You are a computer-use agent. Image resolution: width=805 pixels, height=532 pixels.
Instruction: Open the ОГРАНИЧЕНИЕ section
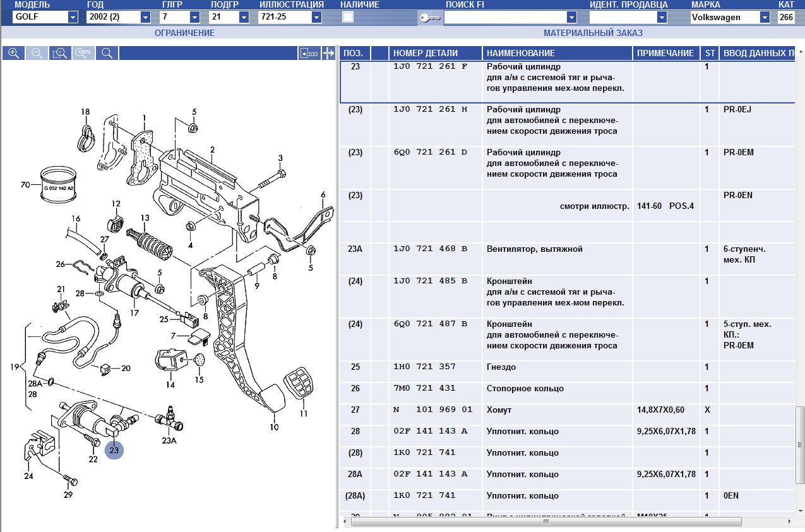tap(184, 33)
